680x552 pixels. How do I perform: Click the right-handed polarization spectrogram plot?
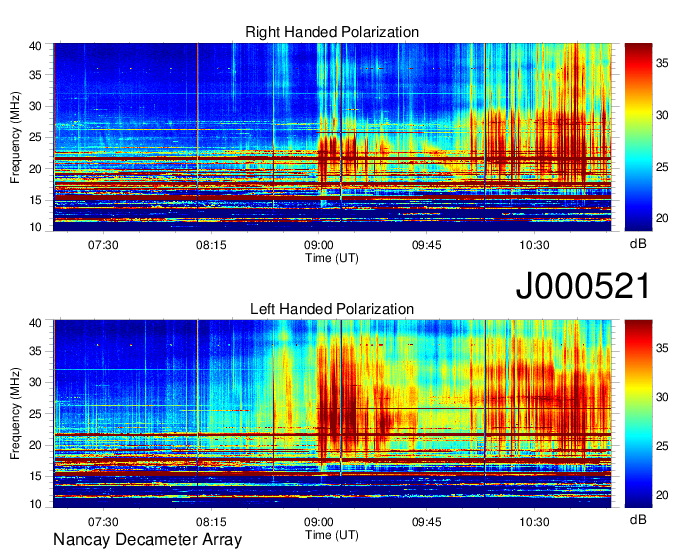click(332, 137)
